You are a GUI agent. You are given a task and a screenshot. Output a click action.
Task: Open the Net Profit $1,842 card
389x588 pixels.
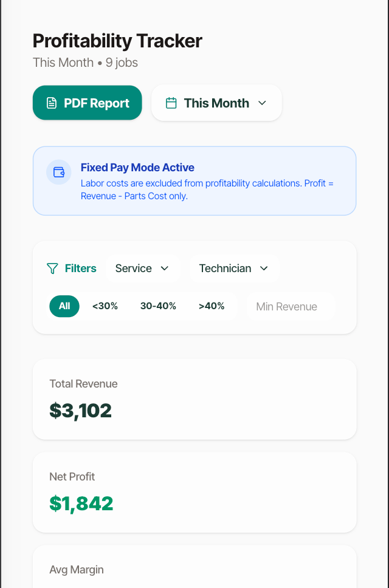(194, 493)
